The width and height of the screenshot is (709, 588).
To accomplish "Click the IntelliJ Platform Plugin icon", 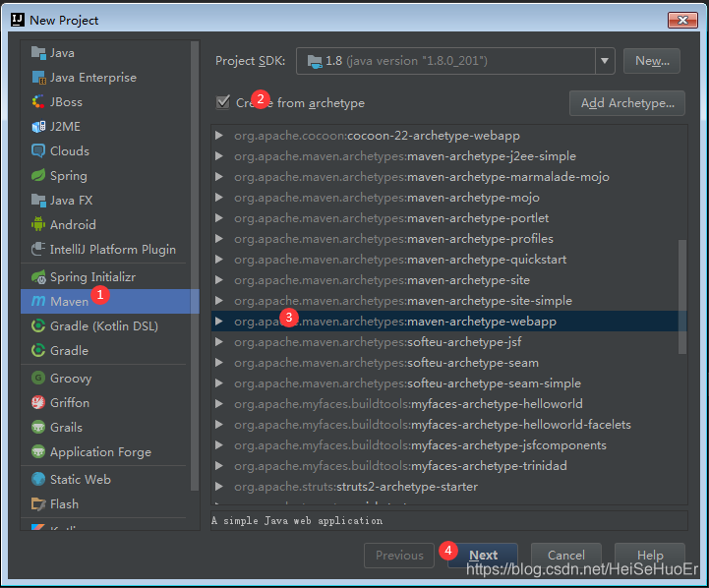I will tap(38, 249).
